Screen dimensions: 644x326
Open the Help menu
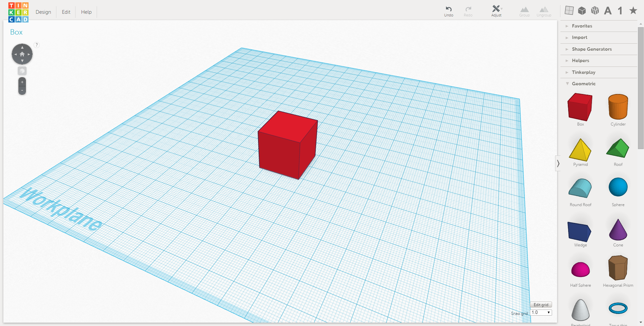pos(86,12)
